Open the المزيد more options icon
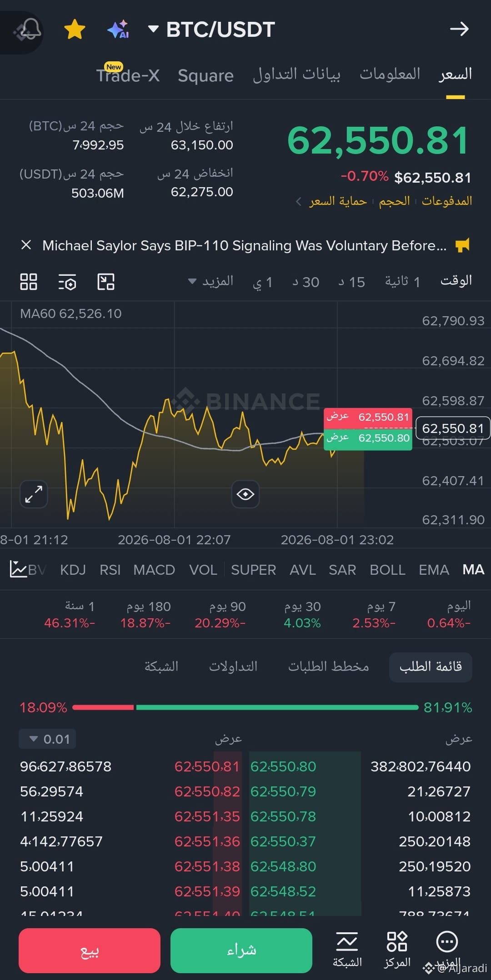 tap(447, 950)
